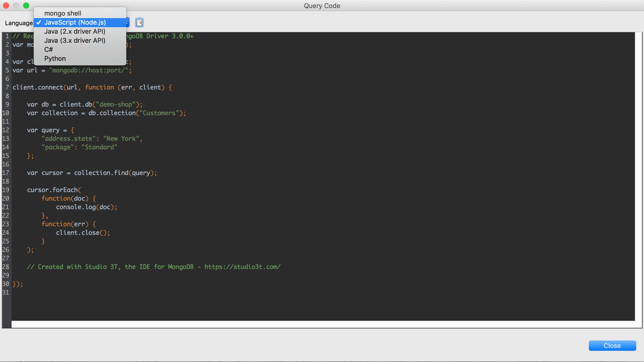Choose the checked JavaScript (Node.js) option
644x362 pixels.
75,22
